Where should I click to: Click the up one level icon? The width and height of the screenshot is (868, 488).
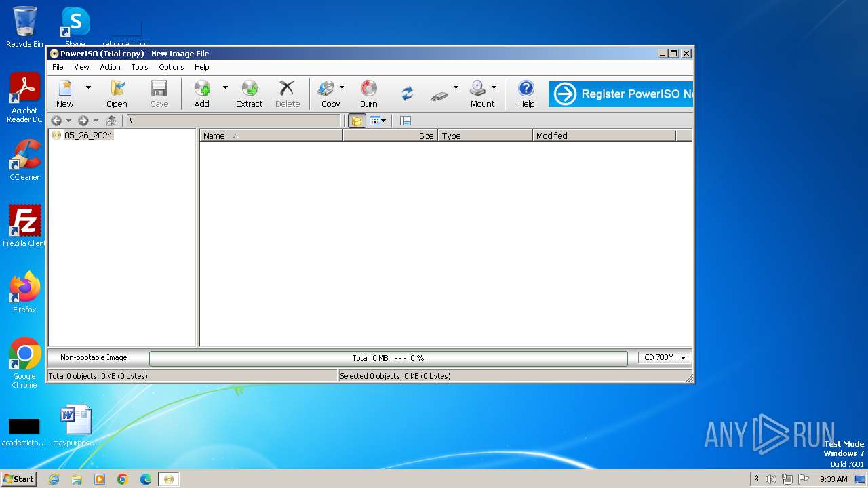coord(111,121)
